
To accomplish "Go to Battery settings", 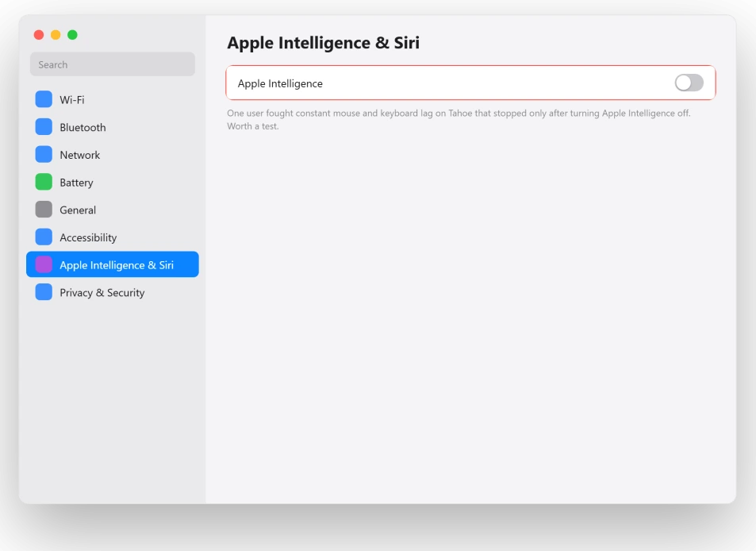I will pyautogui.click(x=113, y=182).
